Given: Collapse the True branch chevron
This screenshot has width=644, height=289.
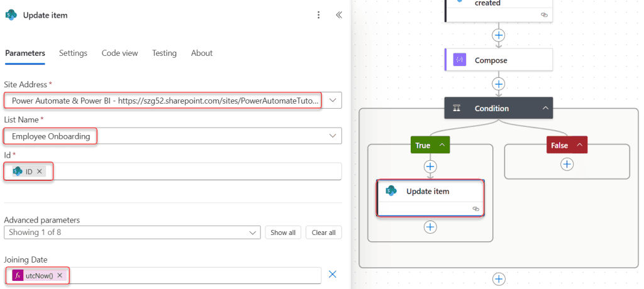Looking at the screenshot, I should [x=442, y=145].
